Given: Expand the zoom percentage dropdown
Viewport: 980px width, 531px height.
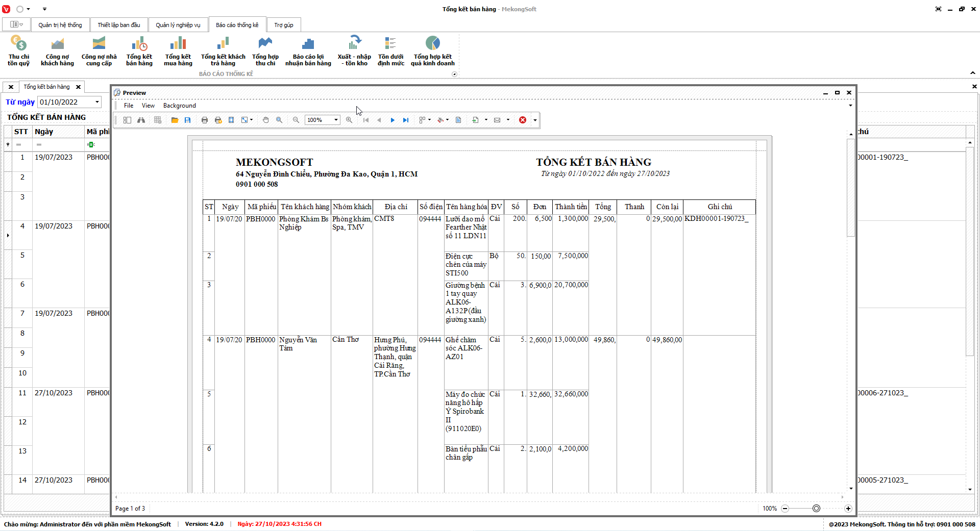Looking at the screenshot, I should pyautogui.click(x=336, y=120).
